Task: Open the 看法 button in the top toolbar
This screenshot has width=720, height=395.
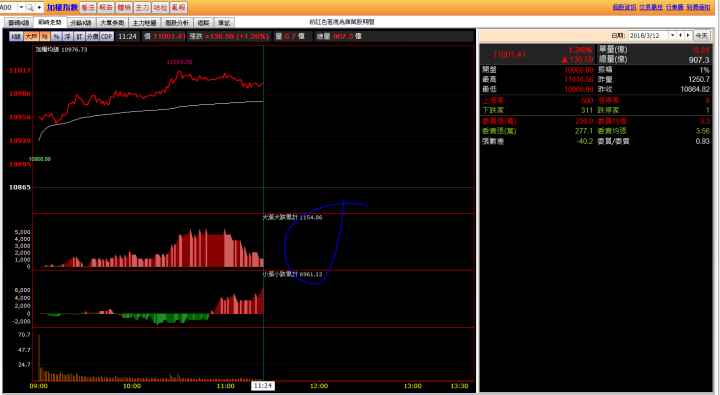Action: (88, 7)
